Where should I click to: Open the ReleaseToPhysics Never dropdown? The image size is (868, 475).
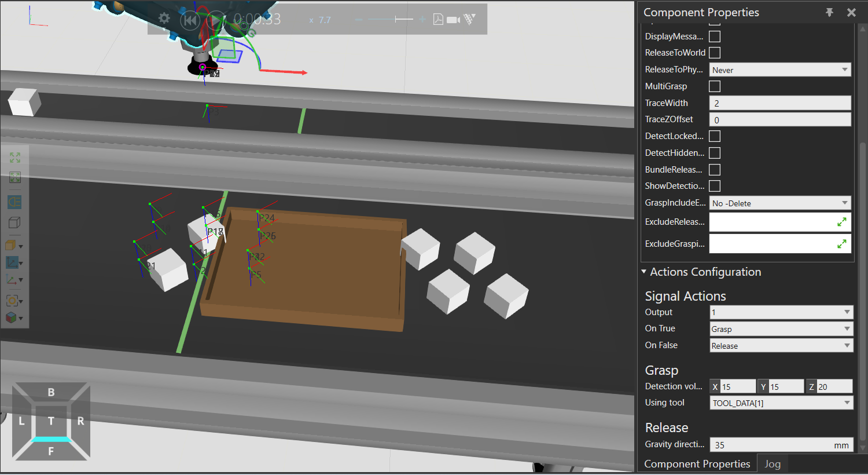779,70
